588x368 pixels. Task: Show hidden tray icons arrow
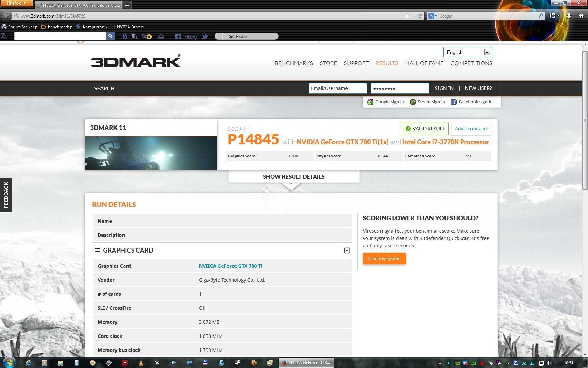point(440,363)
